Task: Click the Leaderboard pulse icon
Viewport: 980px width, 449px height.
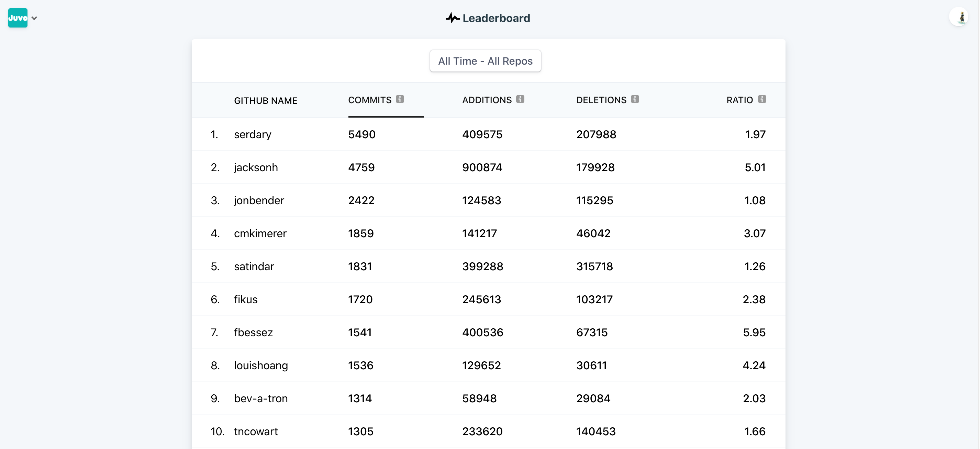Action: (x=452, y=18)
